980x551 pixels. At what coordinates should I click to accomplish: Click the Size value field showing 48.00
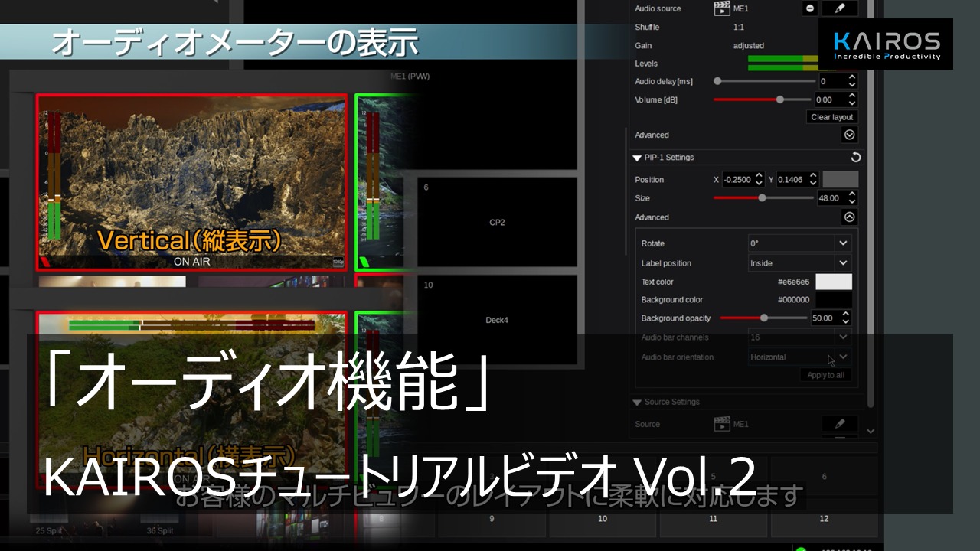click(831, 197)
